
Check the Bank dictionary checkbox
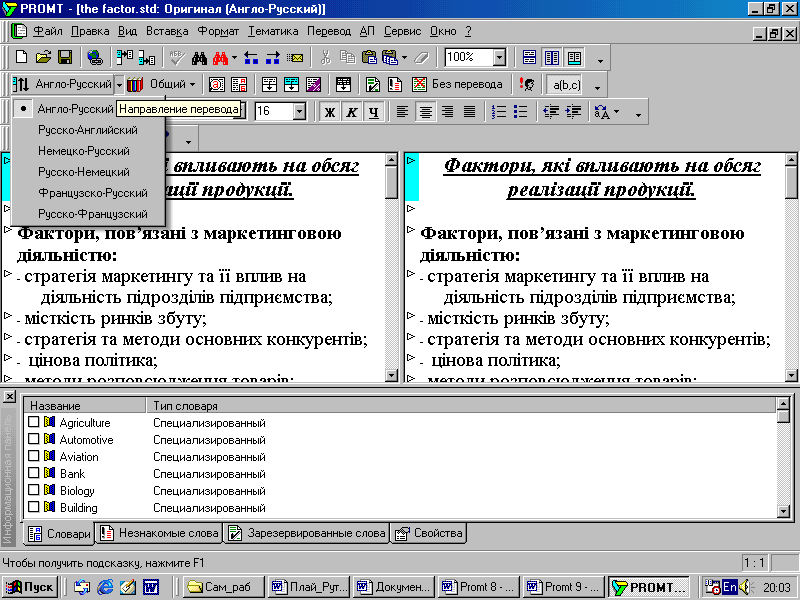pos(34,473)
